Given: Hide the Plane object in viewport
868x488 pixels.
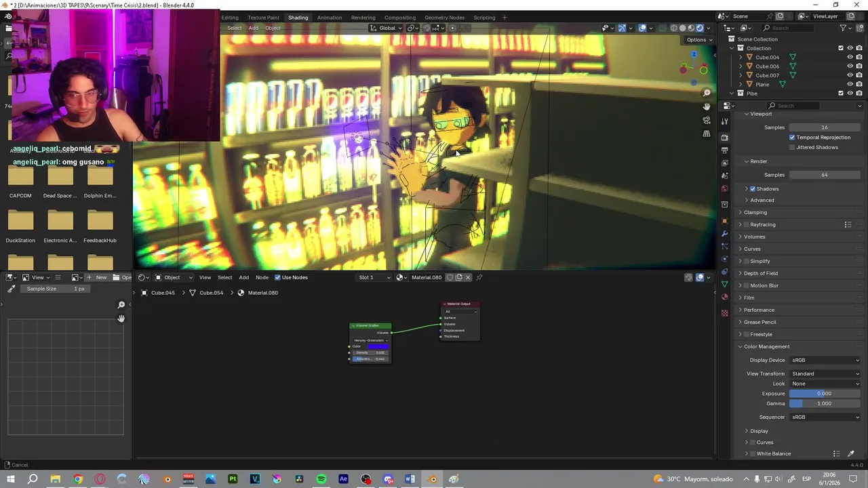Looking at the screenshot, I should pos(850,84).
